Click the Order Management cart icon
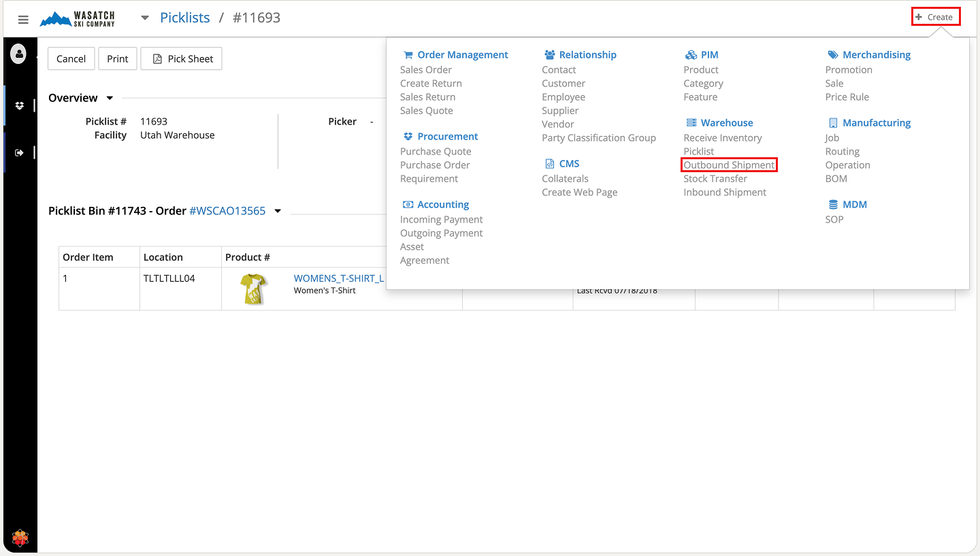The image size is (980, 556). [408, 55]
